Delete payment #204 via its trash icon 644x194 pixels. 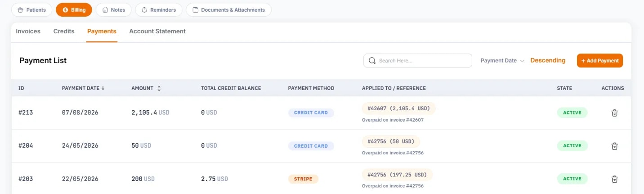614,146
